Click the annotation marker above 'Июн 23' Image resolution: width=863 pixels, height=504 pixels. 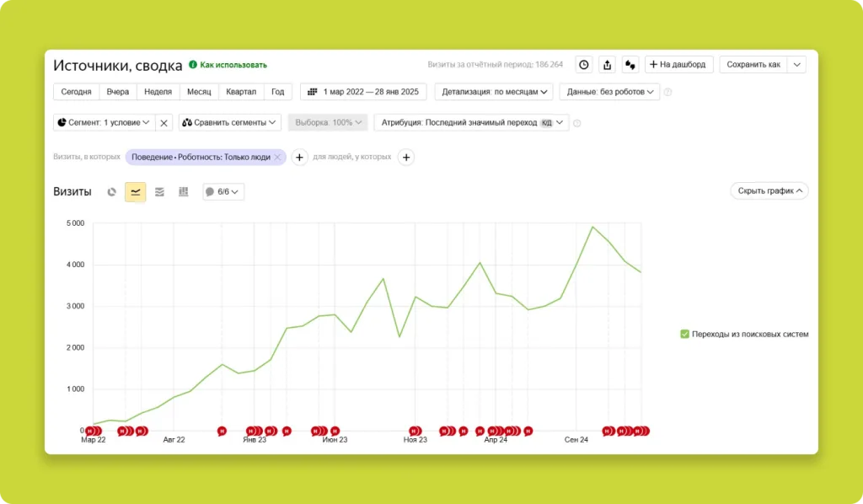pyautogui.click(x=335, y=431)
